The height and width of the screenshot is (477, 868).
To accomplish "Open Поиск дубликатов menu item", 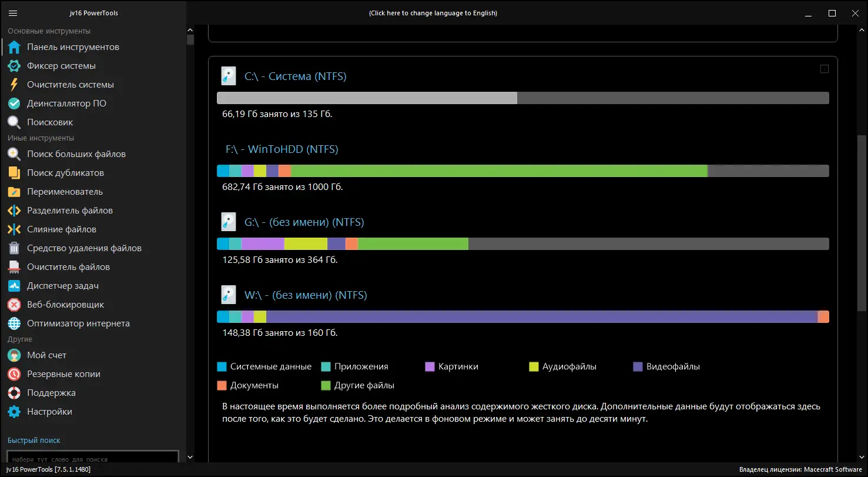I will (x=65, y=173).
